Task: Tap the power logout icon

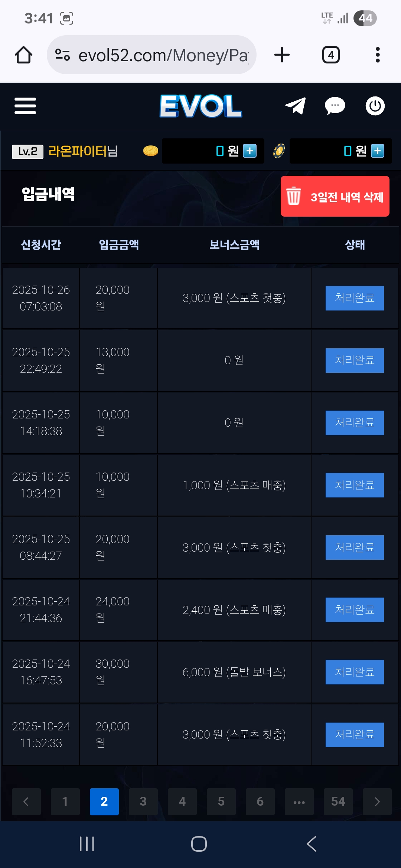Action: coord(375,106)
